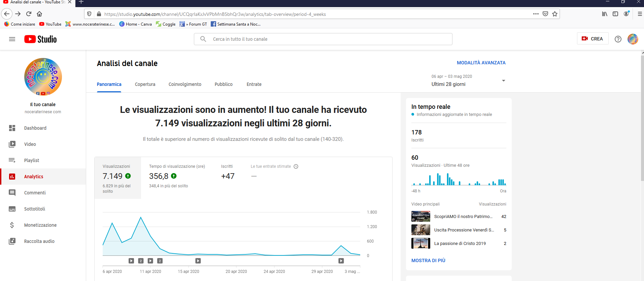Click the green up arrow beside 7.149

pyautogui.click(x=128, y=176)
